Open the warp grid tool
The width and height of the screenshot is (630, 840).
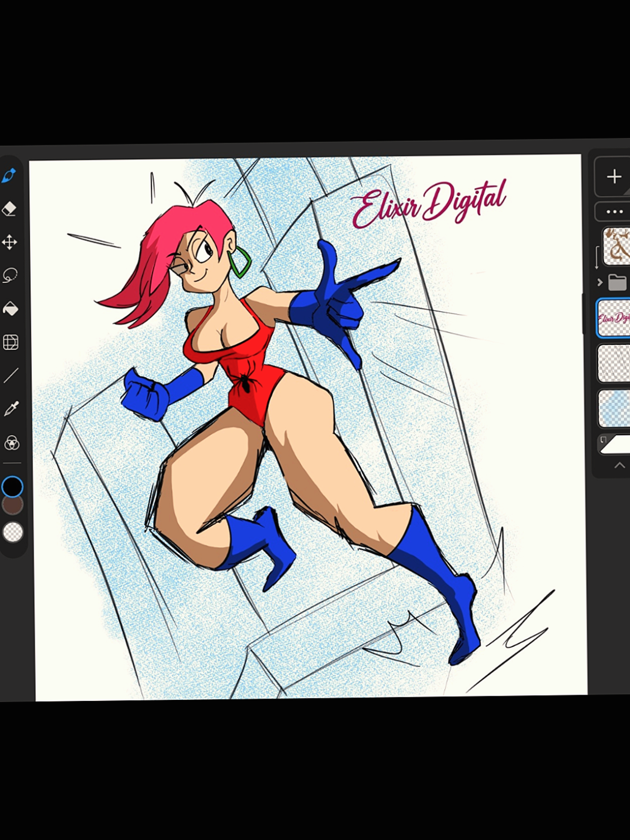(11, 342)
